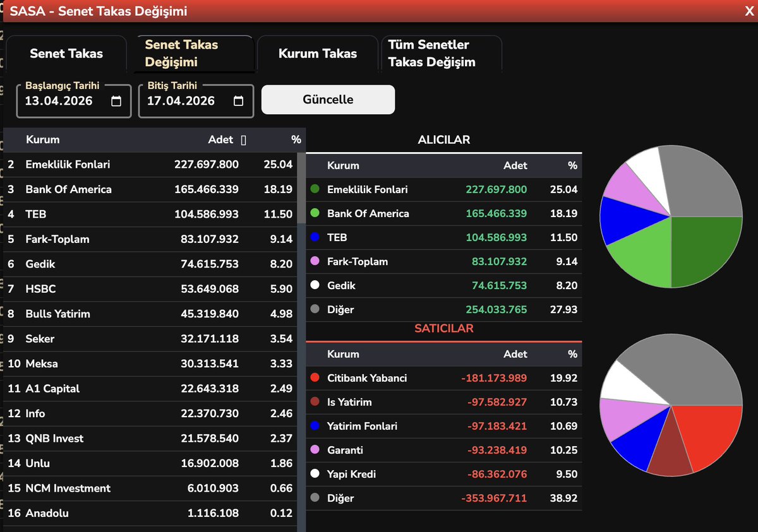Click the Bitiş Tarihi date field
Screen dimensions: 758x532
(x=196, y=101)
